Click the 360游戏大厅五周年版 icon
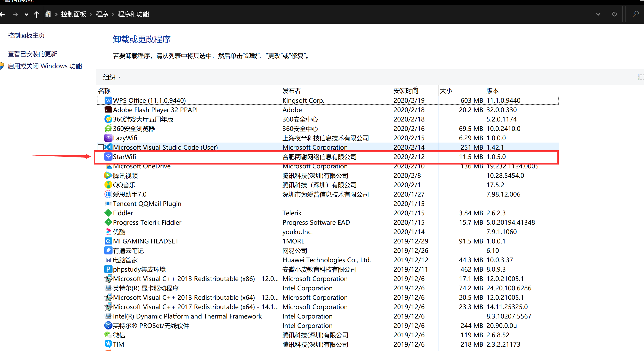Image resolution: width=644 pixels, height=351 pixels. (108, 119)
